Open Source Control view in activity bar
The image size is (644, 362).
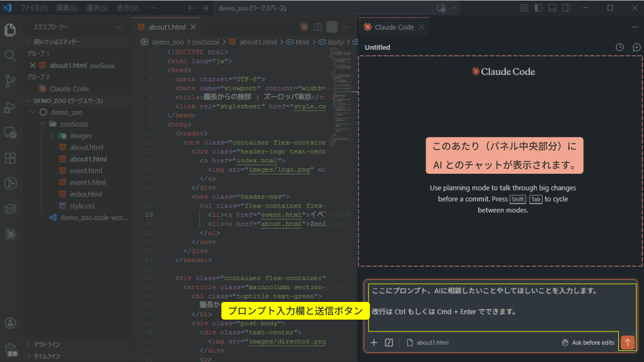(x=10, y=81)
